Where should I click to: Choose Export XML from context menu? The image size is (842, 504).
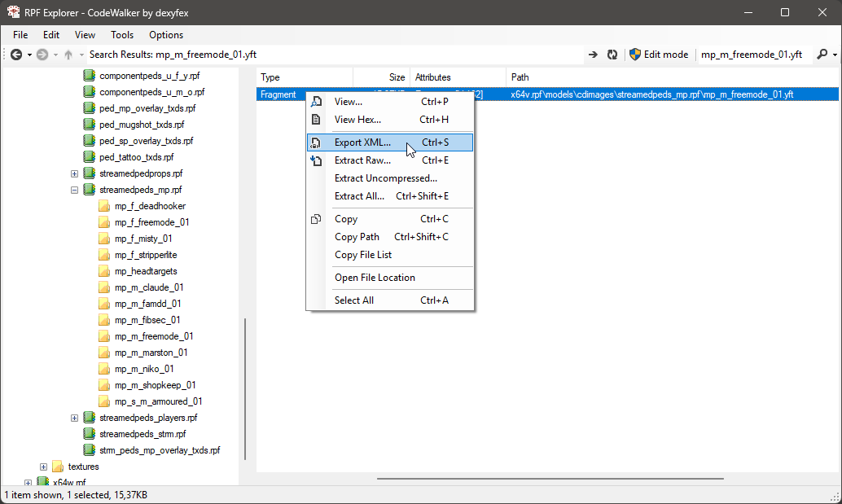(x=362, y=142)
